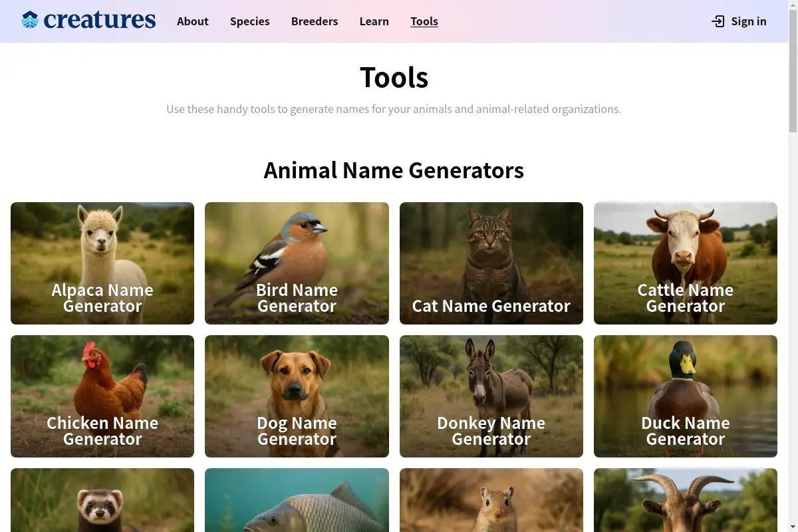
Task: Click the sign-in arrow icon
Action: (x=718, y=21)
